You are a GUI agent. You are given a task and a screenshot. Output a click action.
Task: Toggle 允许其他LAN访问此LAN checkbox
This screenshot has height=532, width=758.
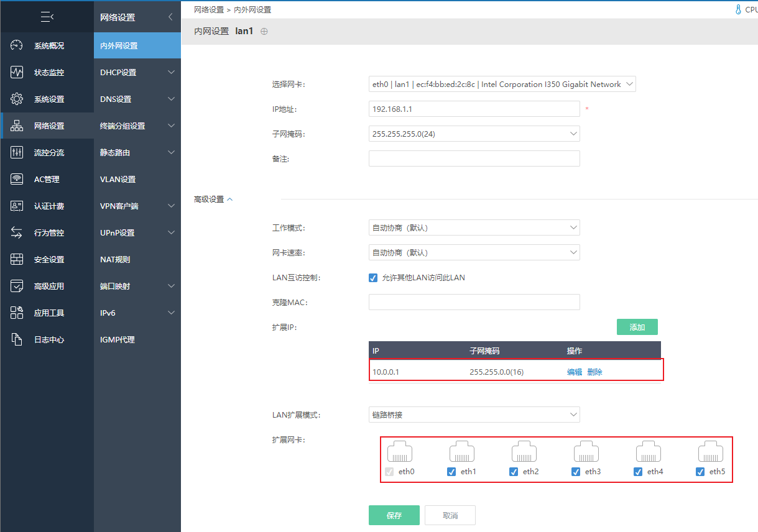tap(373, 278)
